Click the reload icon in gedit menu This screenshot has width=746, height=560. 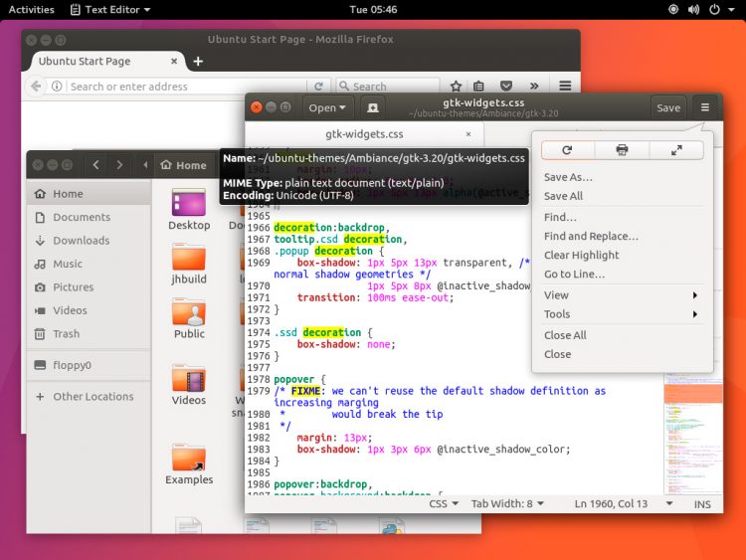coord(567,150)
